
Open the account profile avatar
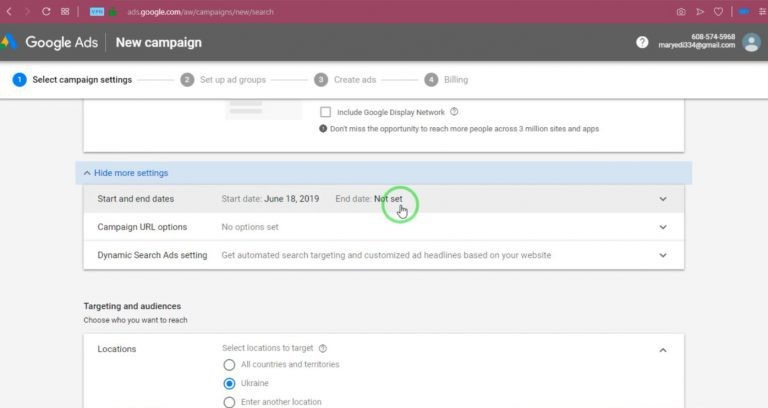click(751, 43)
